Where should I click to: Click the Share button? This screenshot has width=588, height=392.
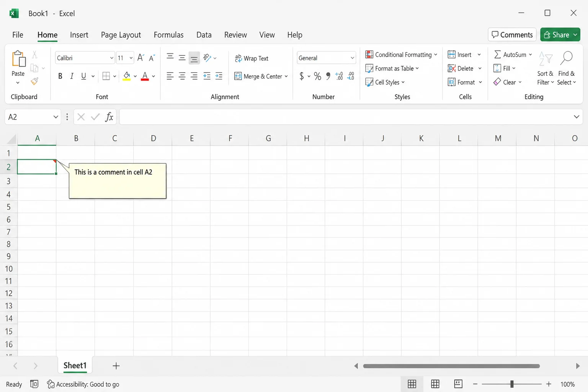pos(560,34)
